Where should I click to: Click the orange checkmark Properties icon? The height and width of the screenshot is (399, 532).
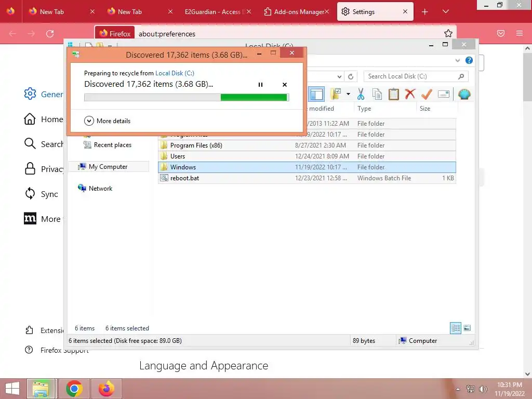click(427, 94)
